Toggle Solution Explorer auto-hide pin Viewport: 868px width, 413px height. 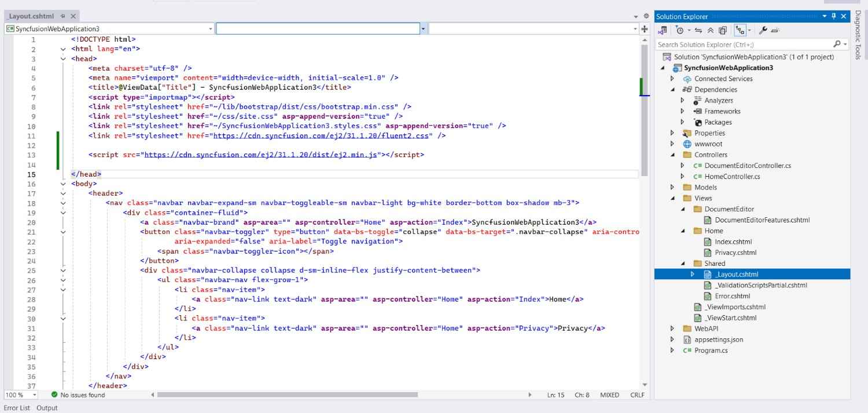pyautogui.click(x=834, y=16)
